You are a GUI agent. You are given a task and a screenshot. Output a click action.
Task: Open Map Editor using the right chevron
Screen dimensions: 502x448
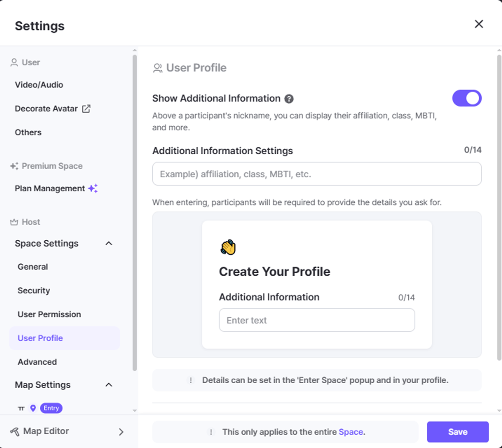121,432
